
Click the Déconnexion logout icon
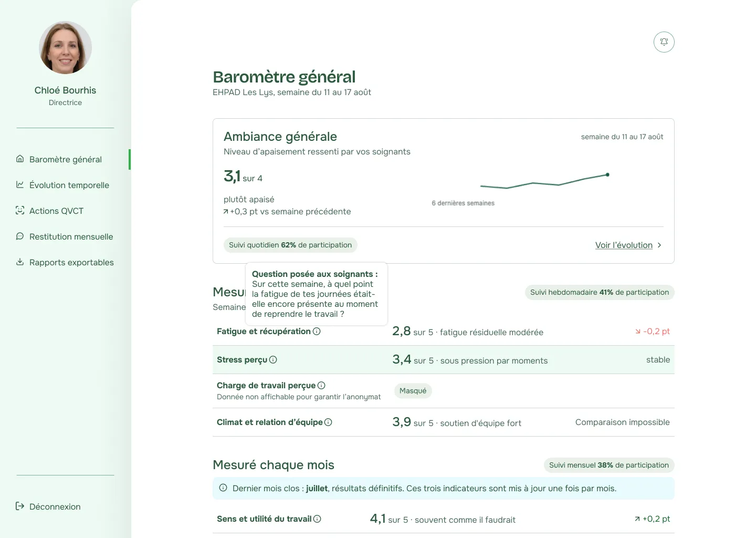[20, 506]
